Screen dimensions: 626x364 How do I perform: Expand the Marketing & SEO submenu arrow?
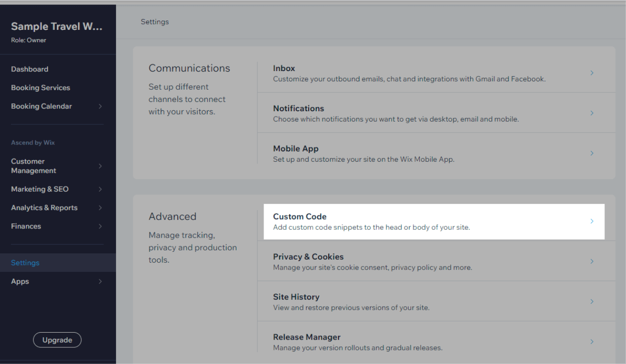[100, 189]
